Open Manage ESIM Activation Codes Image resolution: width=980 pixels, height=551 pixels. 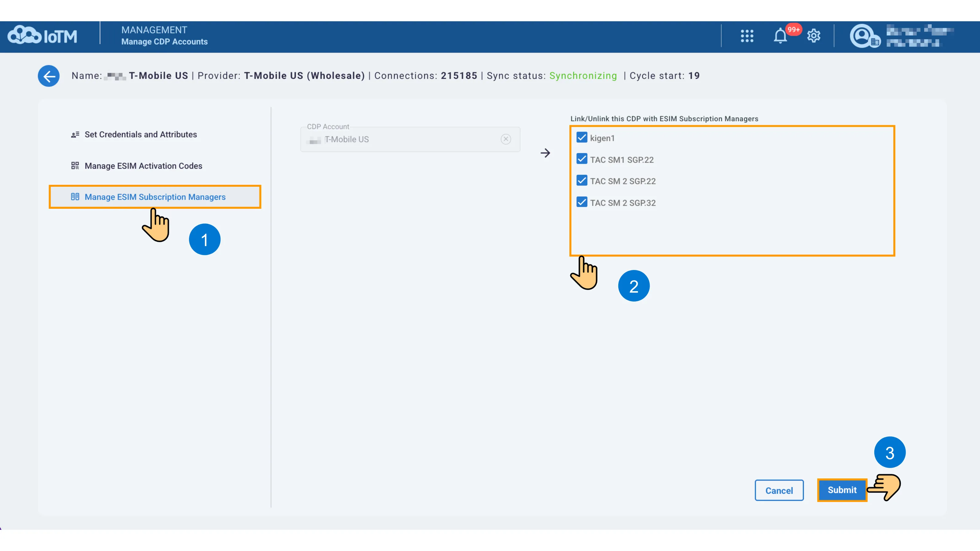pos(143,166)
